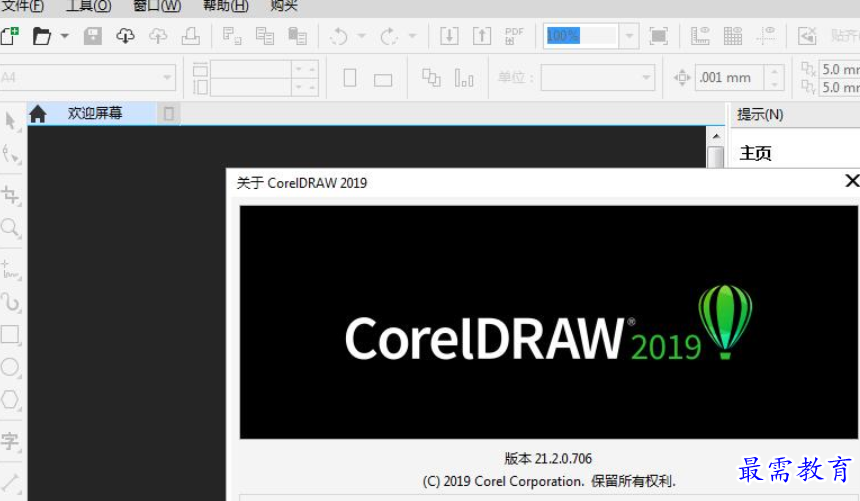The image size is (860, 501).
Task: Open the 窗口(W) menu
Action: click(x=157, y=6)
